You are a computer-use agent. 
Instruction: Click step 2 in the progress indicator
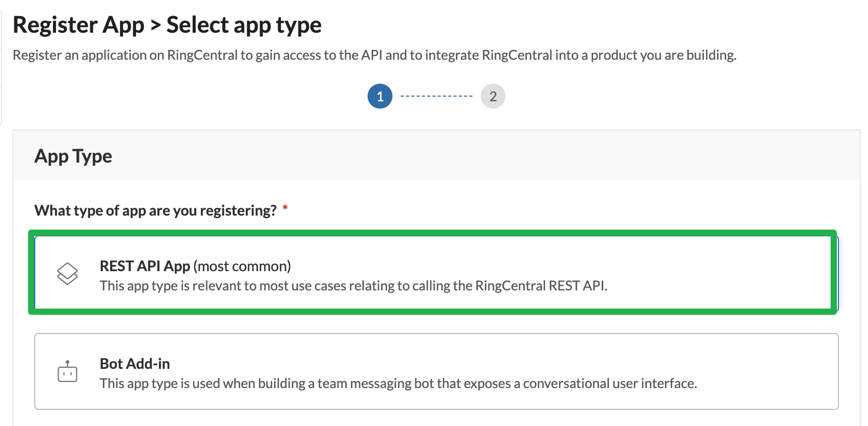[x=493, y=96]
